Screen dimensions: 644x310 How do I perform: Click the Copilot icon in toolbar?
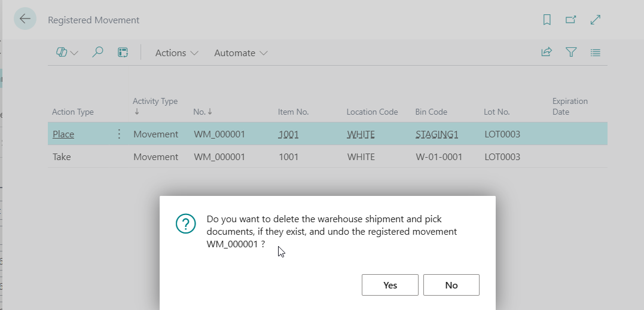62,53
